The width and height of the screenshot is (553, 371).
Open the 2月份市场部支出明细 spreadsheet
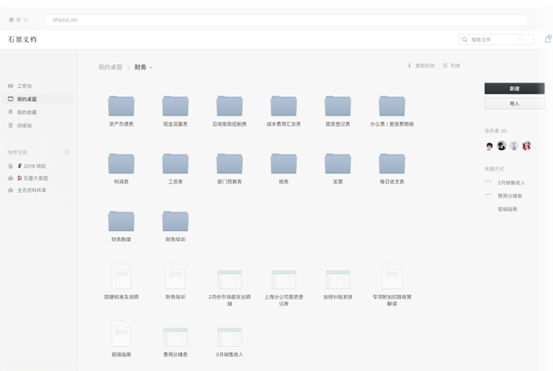(x=230, y=280)
